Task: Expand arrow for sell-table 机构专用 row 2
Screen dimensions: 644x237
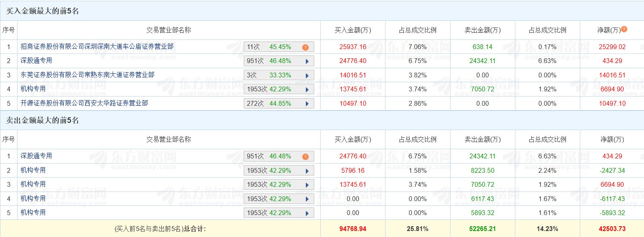Action: point(307,171)
